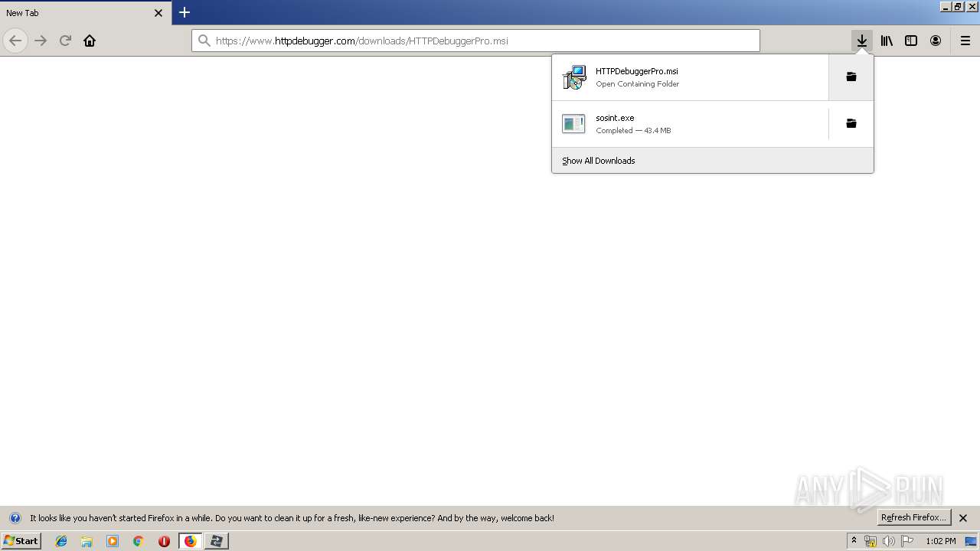
Task: Show sidebars with the sidebar icon
Action: [x=911, y=41]
